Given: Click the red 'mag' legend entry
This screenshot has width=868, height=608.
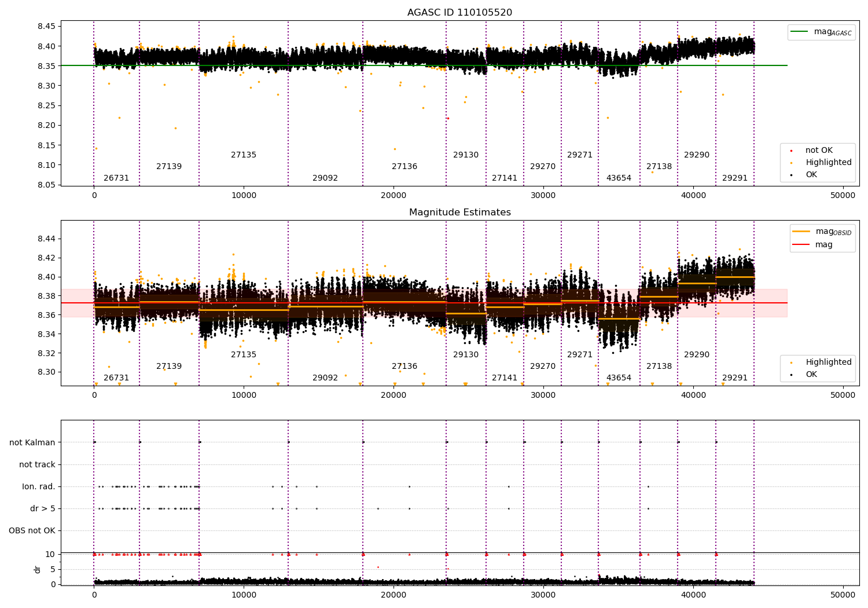Looking at the screenshot, I should (813, 245).
